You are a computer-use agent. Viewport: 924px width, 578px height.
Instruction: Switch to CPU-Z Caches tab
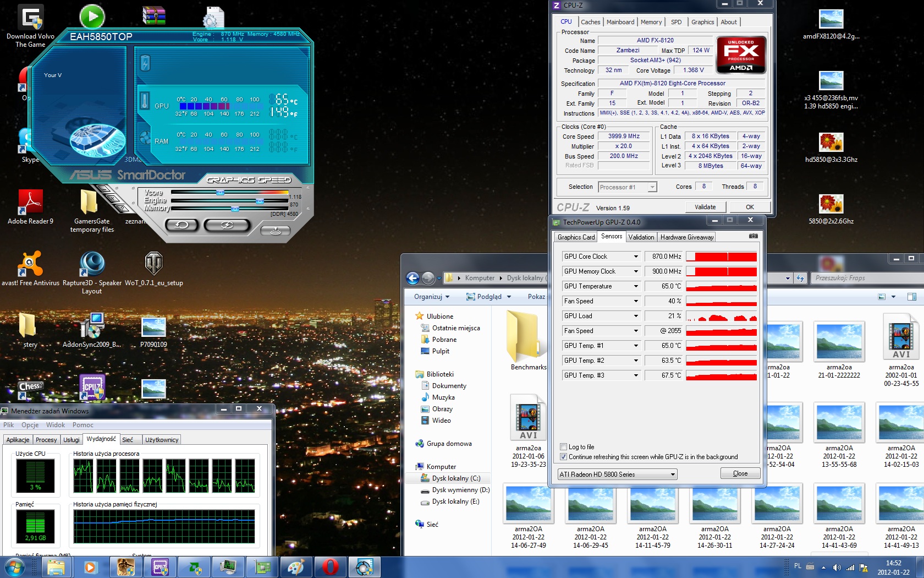click(x=591, y=22)
